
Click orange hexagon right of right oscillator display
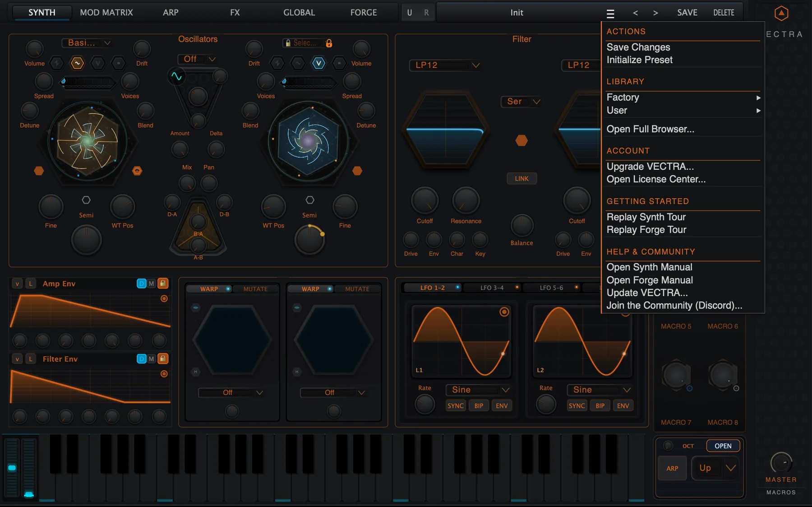pyautogui.click(x=357, y=171)
